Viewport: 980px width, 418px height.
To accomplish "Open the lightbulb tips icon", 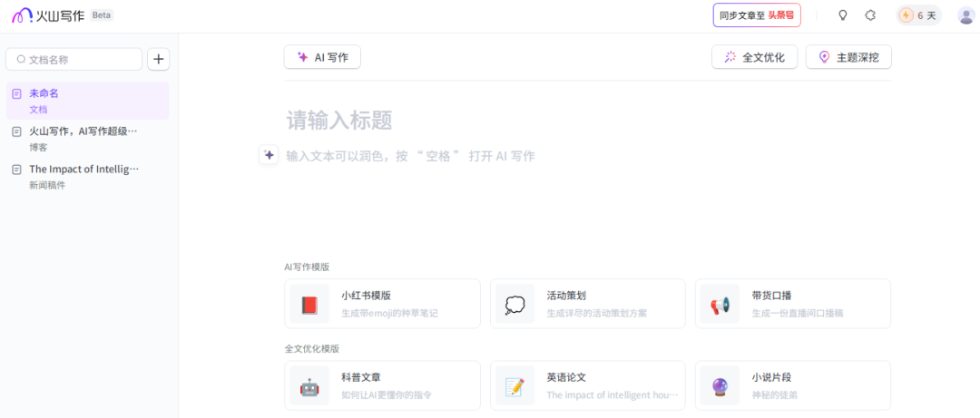I will click(x=842, y=15).
